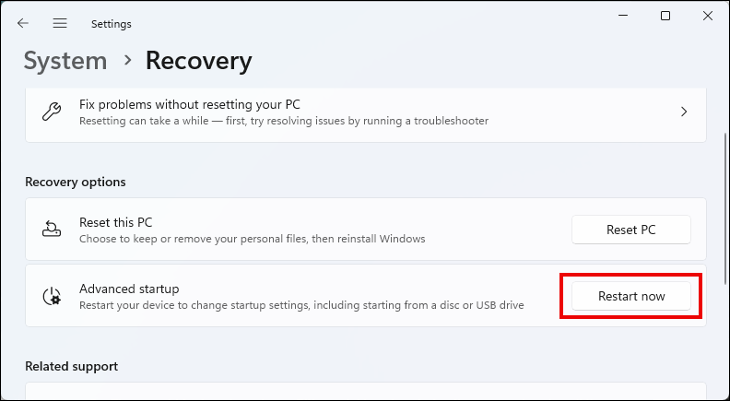Click the Advanced startup power icon
The image size is (730, 401).
[51, 296]
